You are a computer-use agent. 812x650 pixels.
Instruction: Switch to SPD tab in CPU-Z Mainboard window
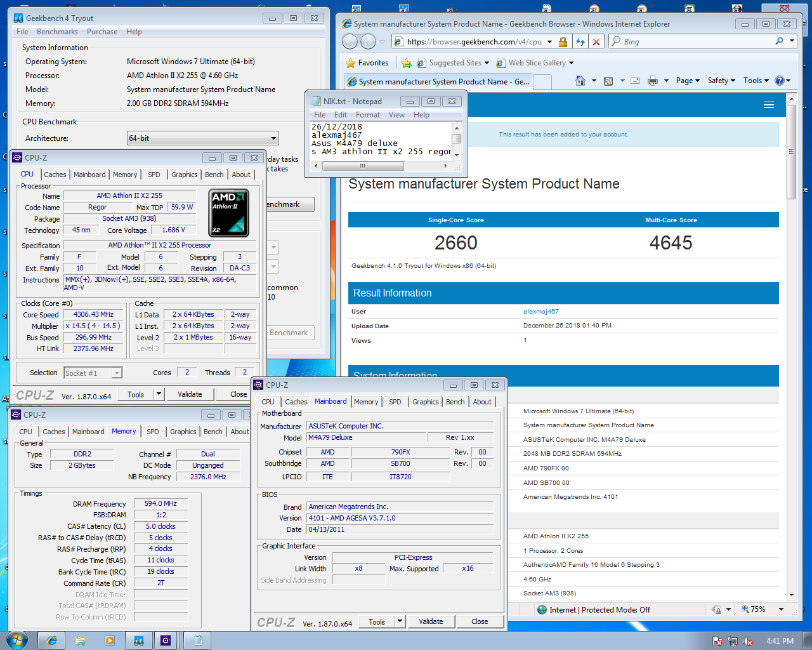click(x=395, y=402)
